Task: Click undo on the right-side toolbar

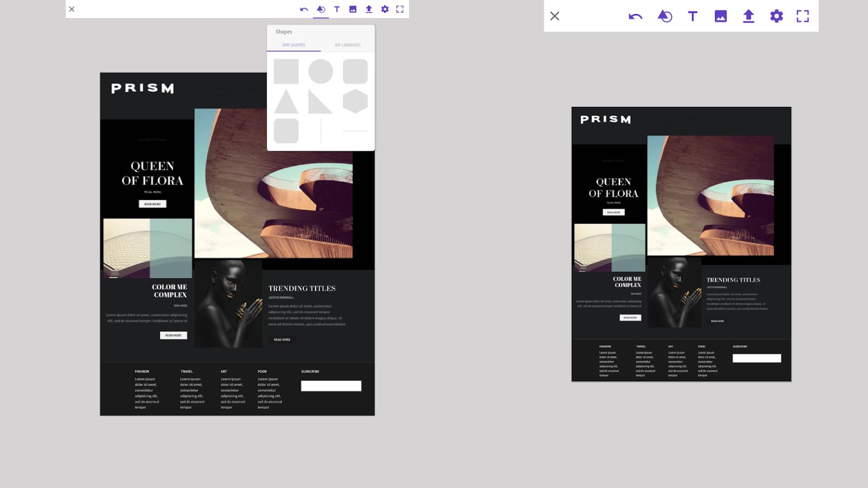Action: tap(634, 16)
